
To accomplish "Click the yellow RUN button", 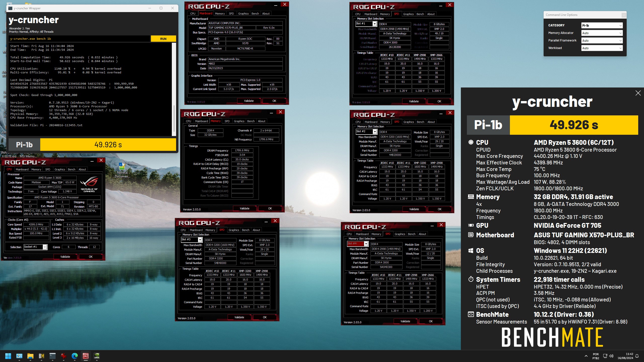I will pos(163,39).
